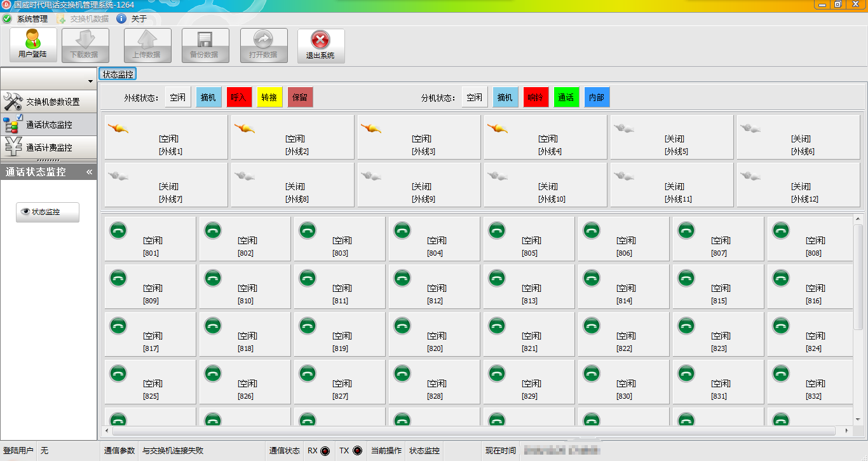Click the orange trunk line icon for 外线1
The height and width of the screenshot is (461, 868).
click(x=118, y=128)
